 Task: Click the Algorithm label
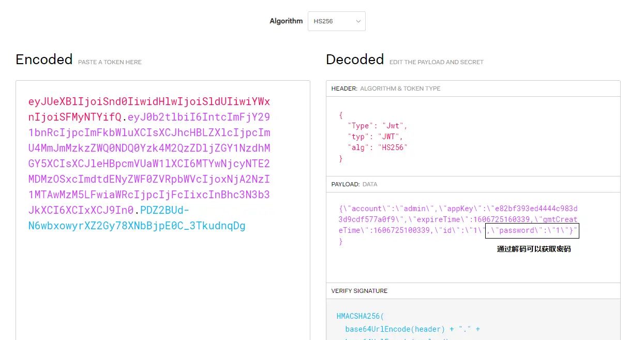click(x=286, y=21)
